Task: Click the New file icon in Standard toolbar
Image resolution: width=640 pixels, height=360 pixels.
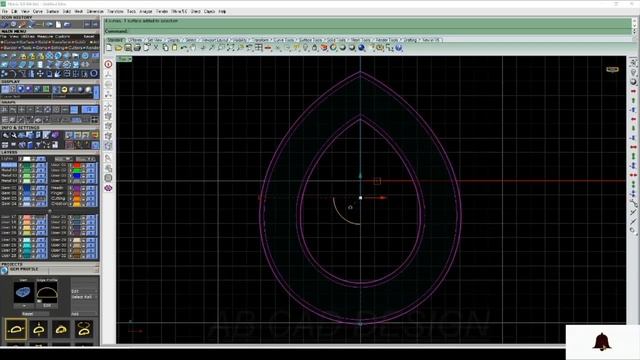Action: pos(109,48)
